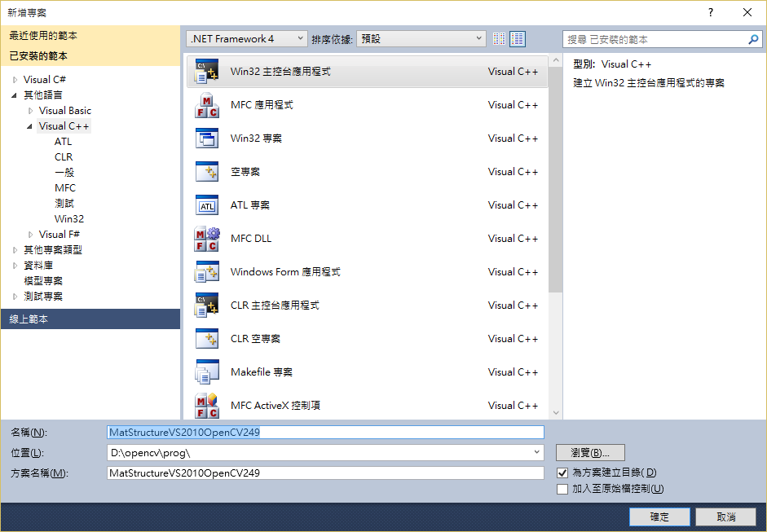Focus the 名稱 project name field
767x532 pixels.
point(325,433)
